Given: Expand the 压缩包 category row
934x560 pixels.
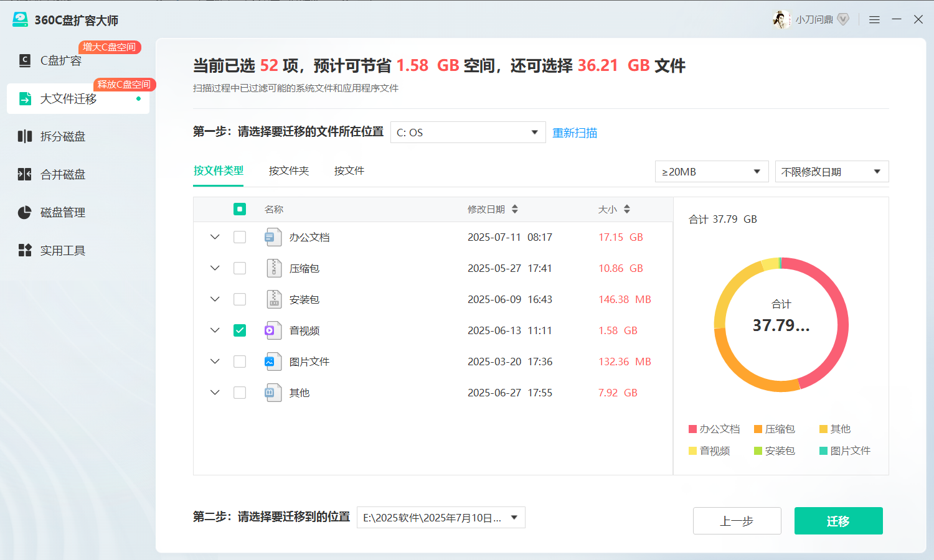Looking at the screenshot, I should coord(215,268).
